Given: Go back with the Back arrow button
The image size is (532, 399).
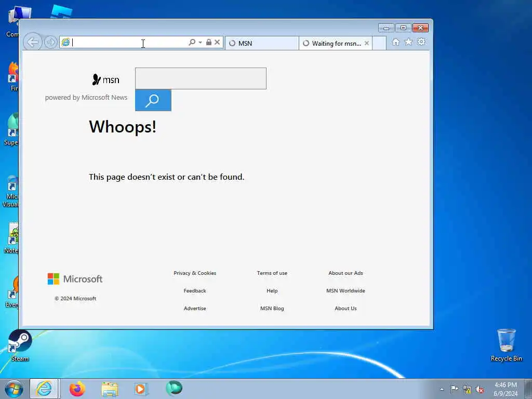Looking at the screenshot, I should 33,43.
